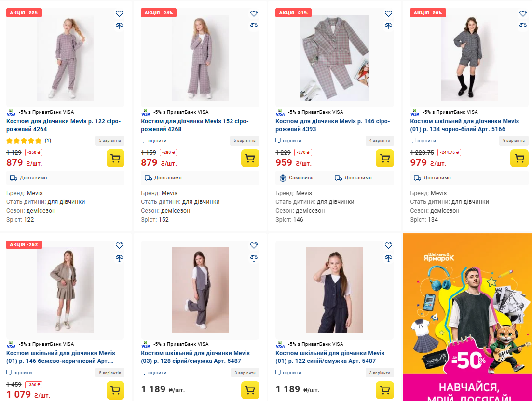
Task: Add Mevis p. 122 costume to wishlist
Action: pyautogui.click(x=119, y=13)
